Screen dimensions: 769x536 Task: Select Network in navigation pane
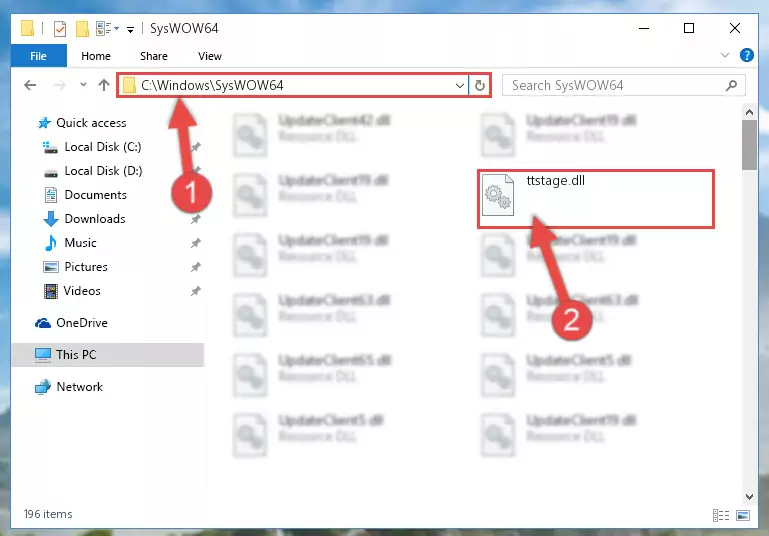[x=79, y=387]
